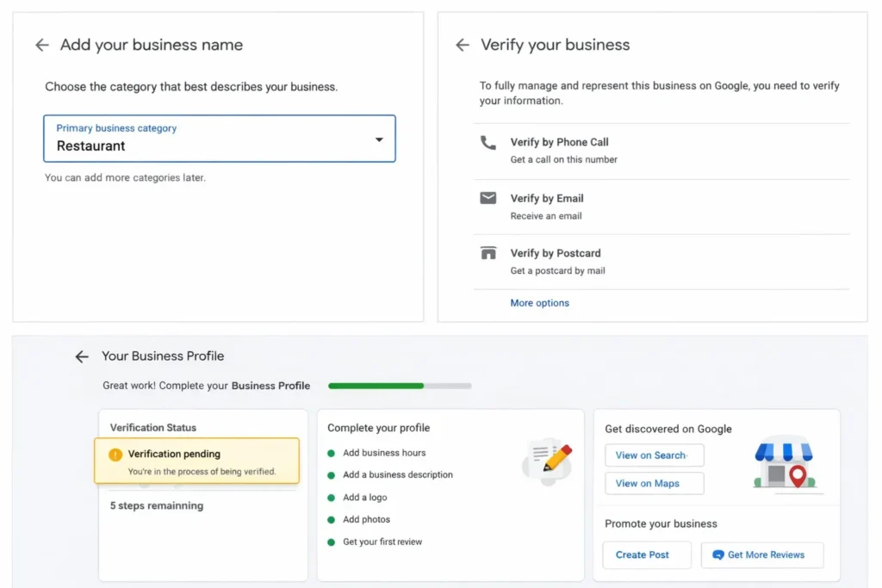The image size is (882, 588).
Task: Click the 'Get discovered on Google' heading
Action: pos(668,429)
